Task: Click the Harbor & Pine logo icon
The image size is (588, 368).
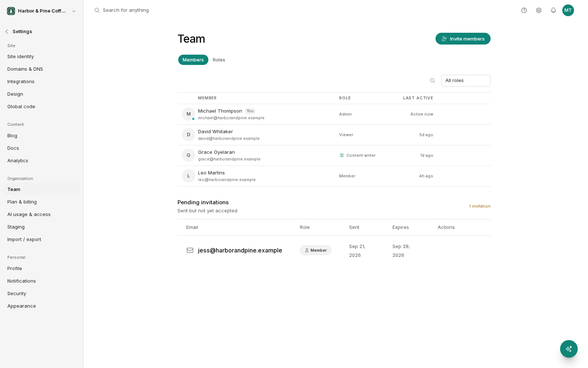Action: click(11, 11)
